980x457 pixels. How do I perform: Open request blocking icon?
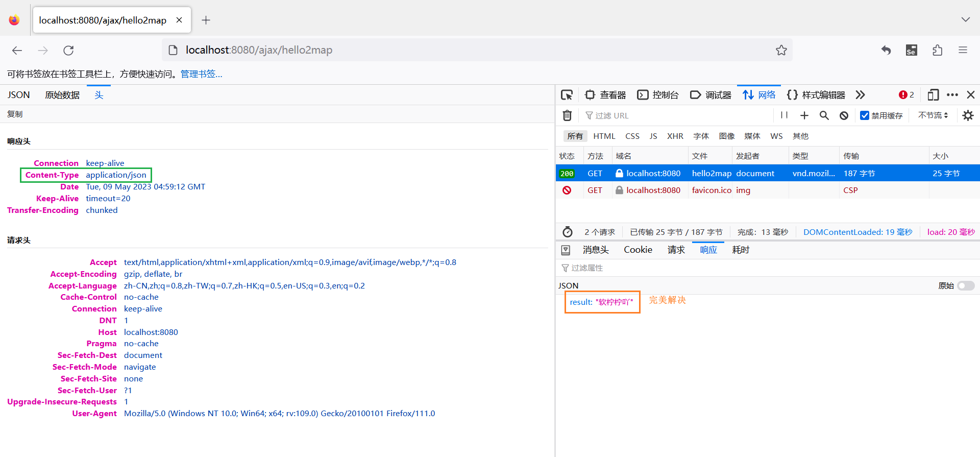(x=844, y=115)
